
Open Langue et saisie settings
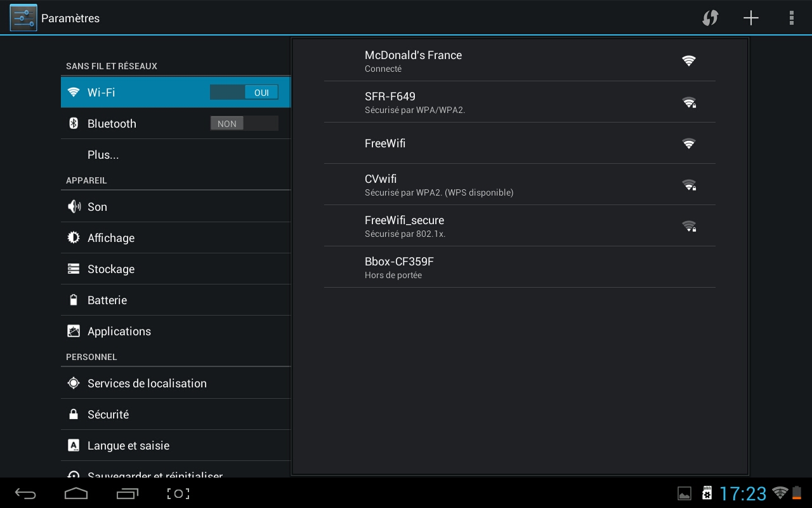point(176,445)
